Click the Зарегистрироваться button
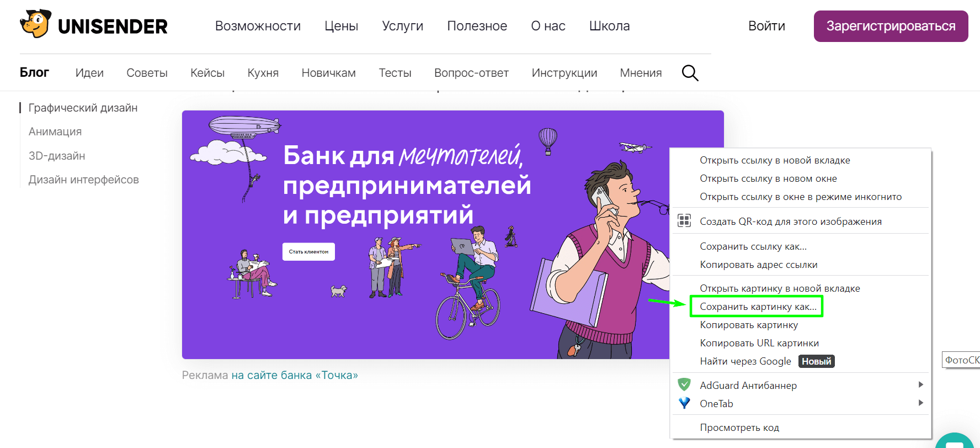This screenshot has width=980, height=448. [x=891, y=26]
